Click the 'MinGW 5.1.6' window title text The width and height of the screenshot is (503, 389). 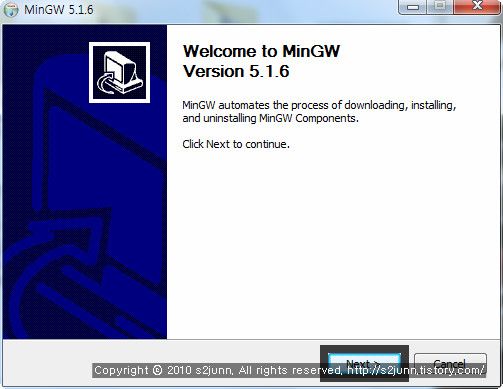pos(59,9)
